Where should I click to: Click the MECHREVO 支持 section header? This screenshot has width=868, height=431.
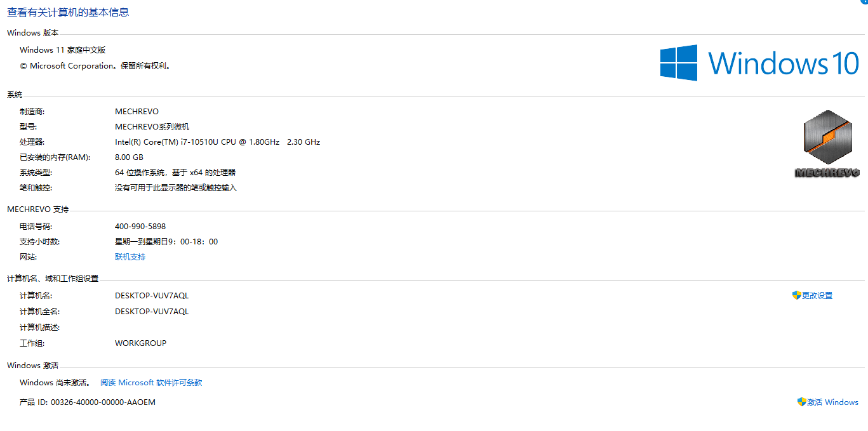(x=37, y=209)
